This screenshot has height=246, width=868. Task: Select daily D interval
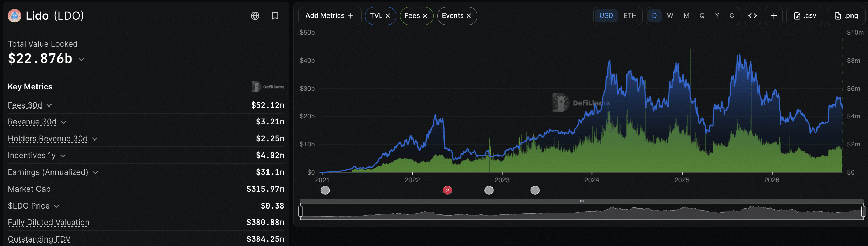tap(654, 16)
